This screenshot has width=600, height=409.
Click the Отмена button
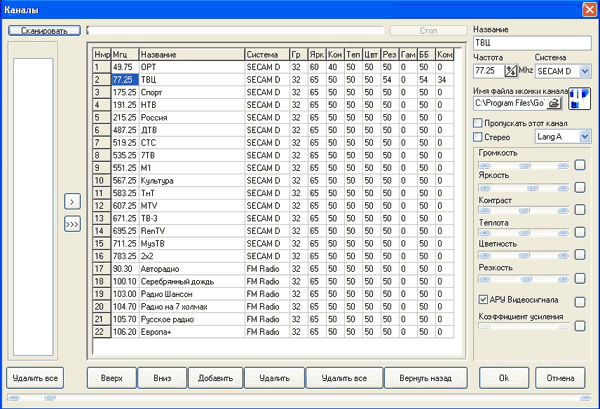(x=560, y=378)
